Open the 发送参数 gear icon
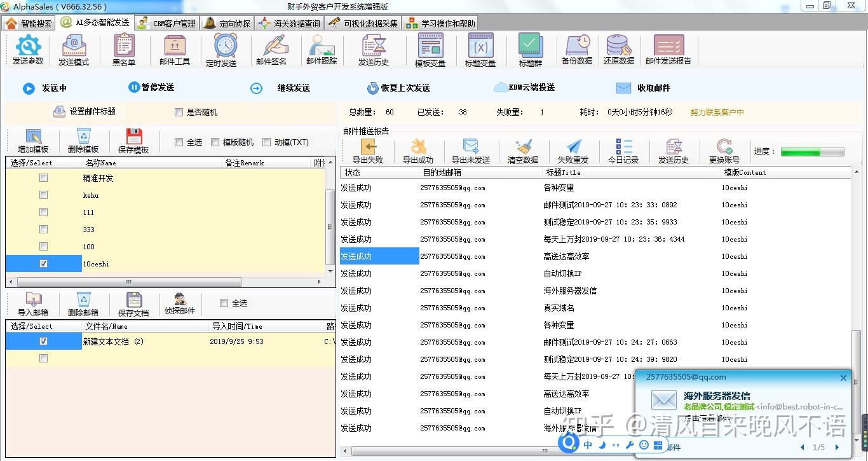868x461 pixels. tap(28, 46)
